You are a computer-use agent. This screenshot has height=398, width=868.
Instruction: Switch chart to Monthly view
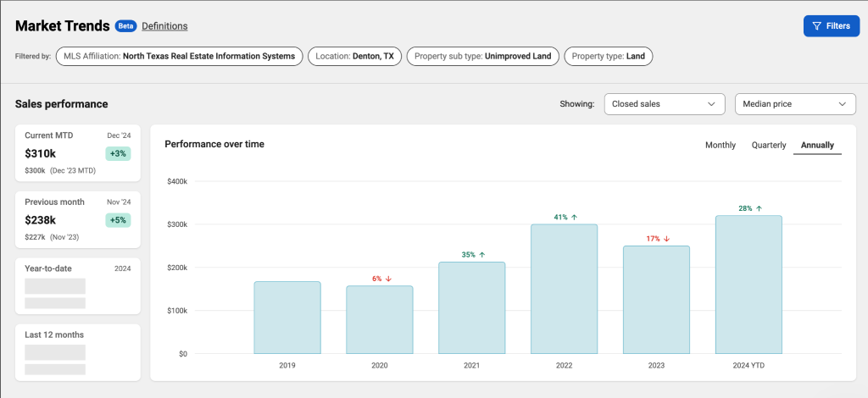click(x=721, y=146)
